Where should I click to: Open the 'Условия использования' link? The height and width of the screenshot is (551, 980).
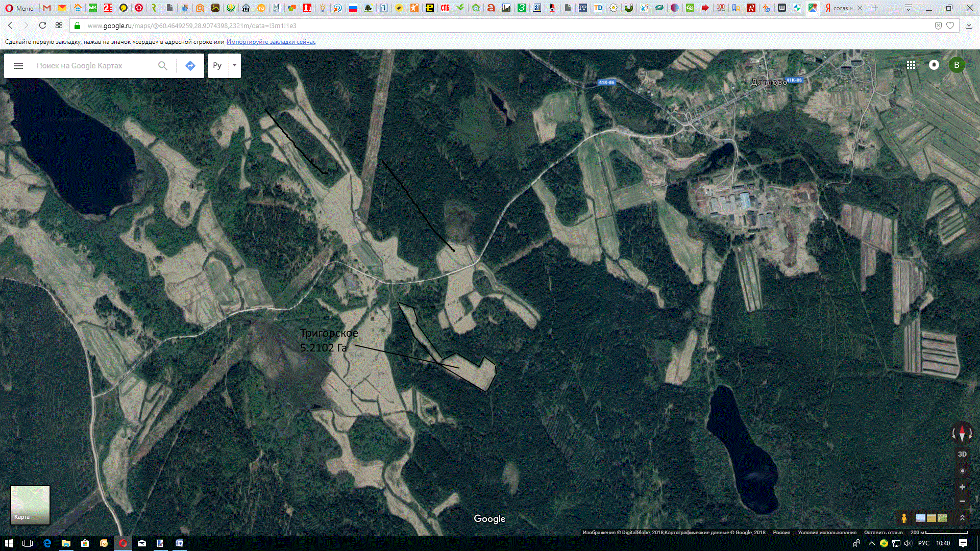click(x=827, y=533)
